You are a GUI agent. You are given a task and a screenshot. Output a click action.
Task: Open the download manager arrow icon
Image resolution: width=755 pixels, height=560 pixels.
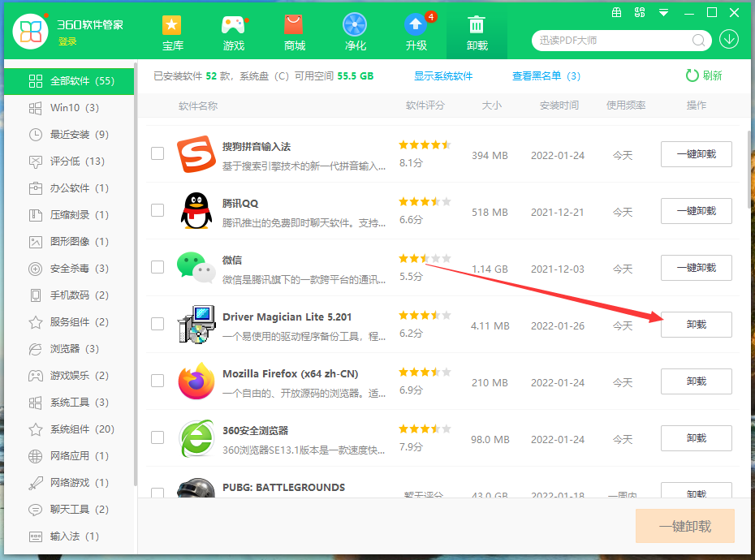coord(729,40)
